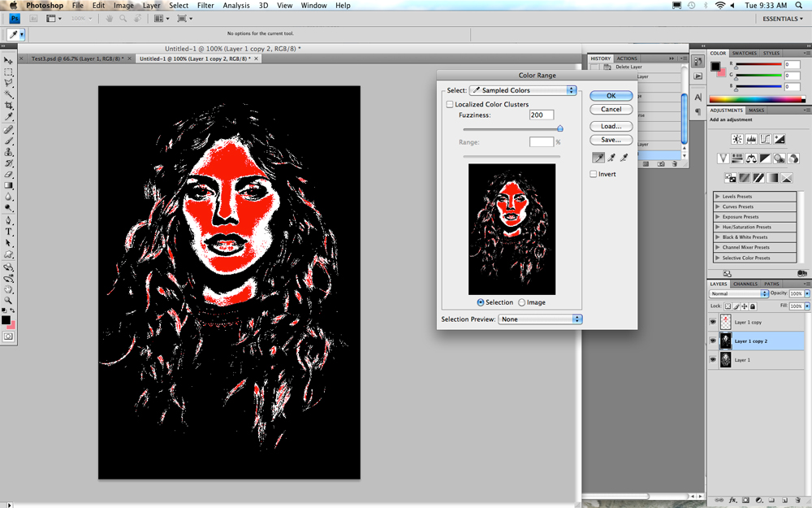Viewport: 812px width, 508px height.
Task: Expand Channel Mixer Presets
Action: coord(717,247)
